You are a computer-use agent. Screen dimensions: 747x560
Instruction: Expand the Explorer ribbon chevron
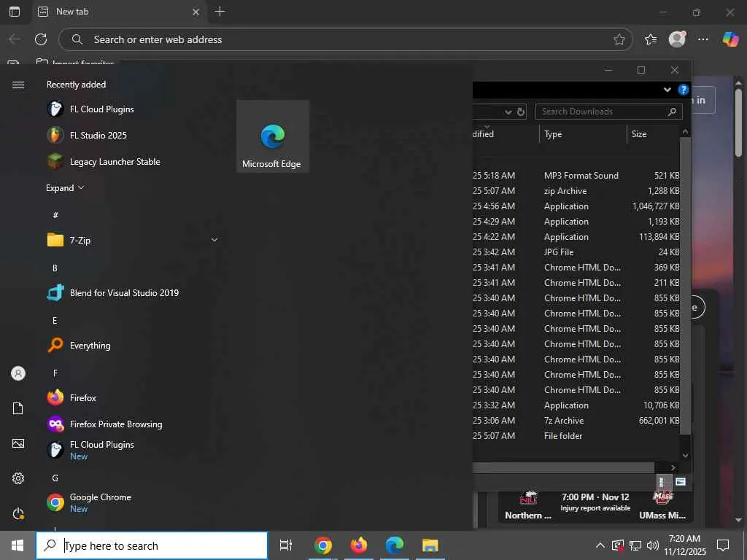[667, 90]
